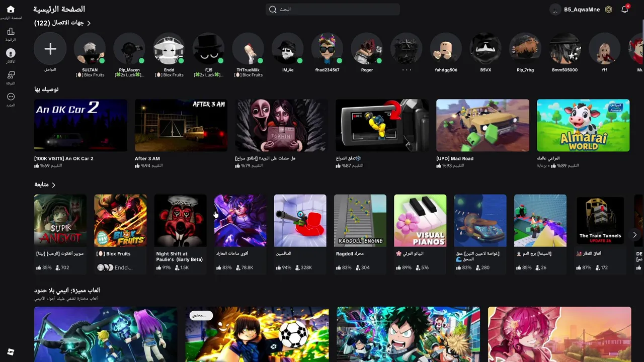Click the After 3 AM title text
Screen dimensions: 644x362
[147, 158]
